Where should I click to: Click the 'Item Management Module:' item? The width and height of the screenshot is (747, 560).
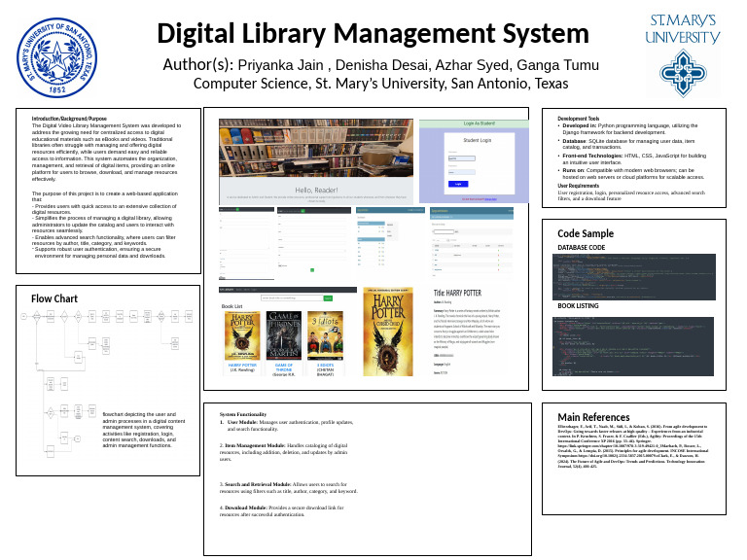(x=283, y=452)
